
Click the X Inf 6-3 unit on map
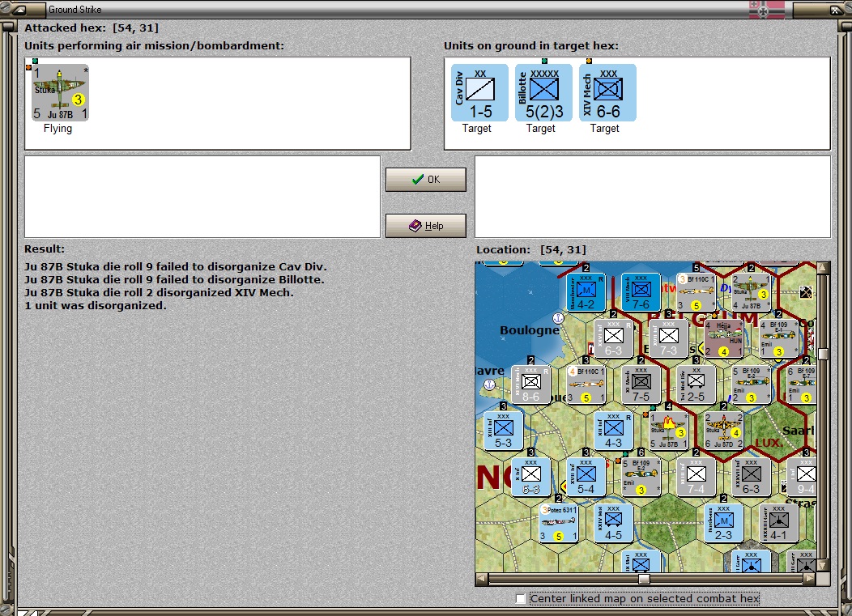[x=530, y=477]
